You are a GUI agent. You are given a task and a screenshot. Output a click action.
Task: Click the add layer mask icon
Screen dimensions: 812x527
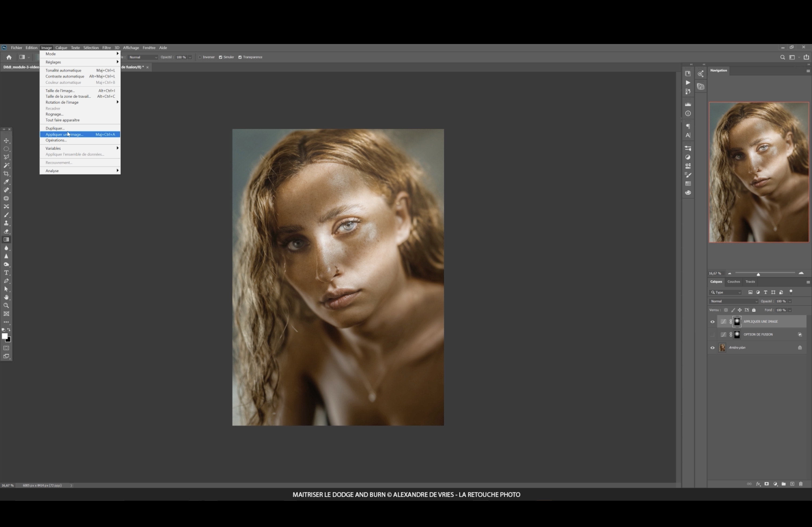(x=767, y=484)
